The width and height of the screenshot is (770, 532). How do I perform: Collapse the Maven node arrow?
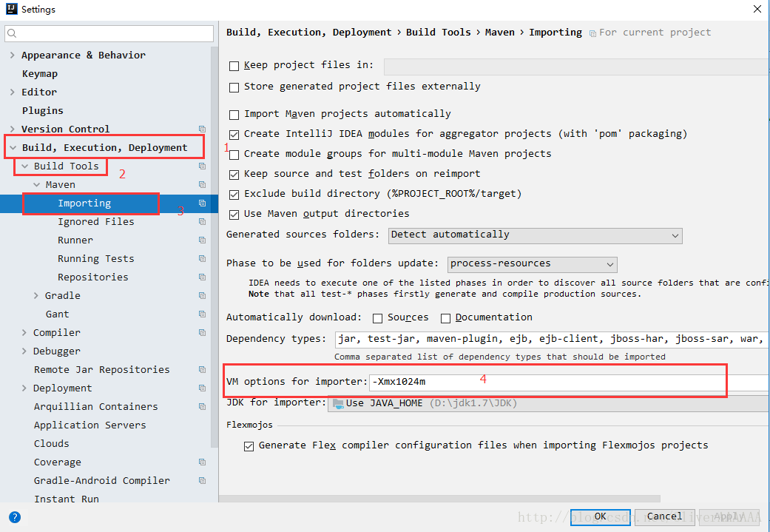click(x=36, y=185)
